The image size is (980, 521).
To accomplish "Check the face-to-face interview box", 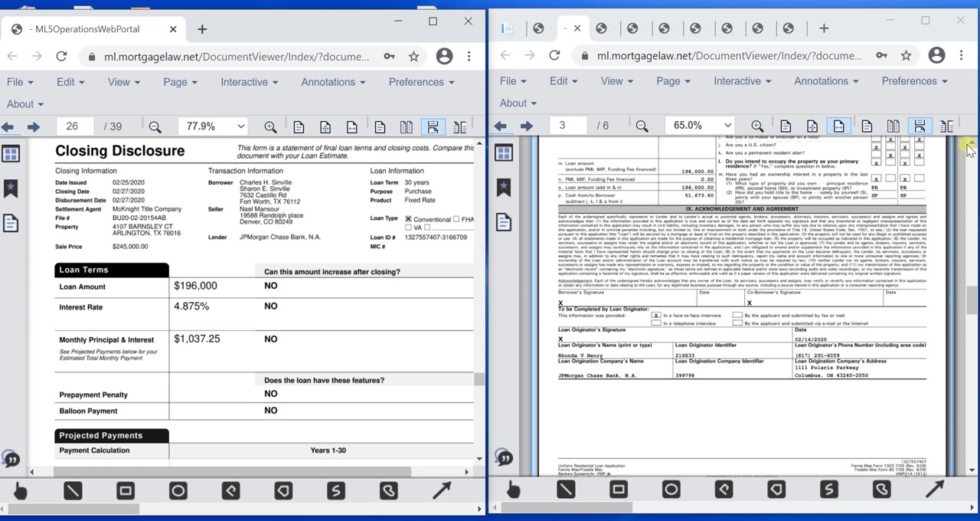I will 656,315.
